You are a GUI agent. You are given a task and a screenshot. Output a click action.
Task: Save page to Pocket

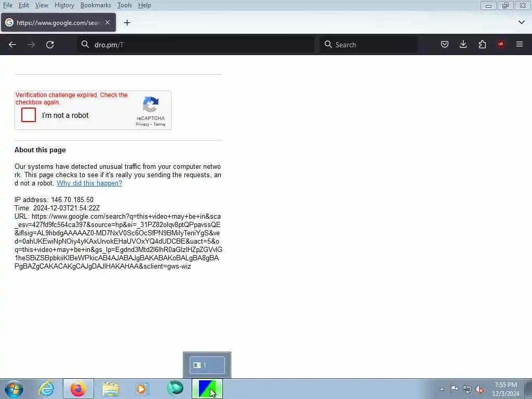click(445, 45)
